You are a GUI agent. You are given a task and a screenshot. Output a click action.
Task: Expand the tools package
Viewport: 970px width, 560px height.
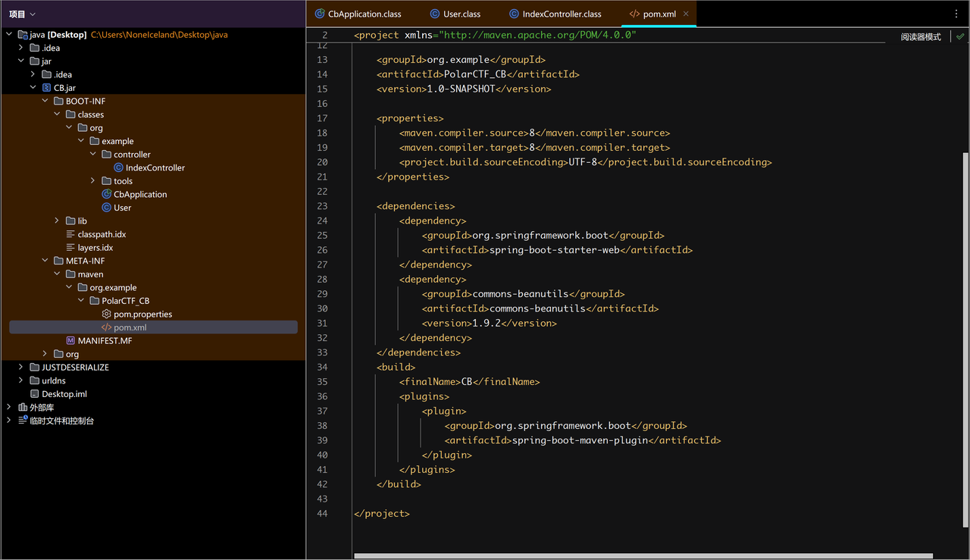point(94,181)
